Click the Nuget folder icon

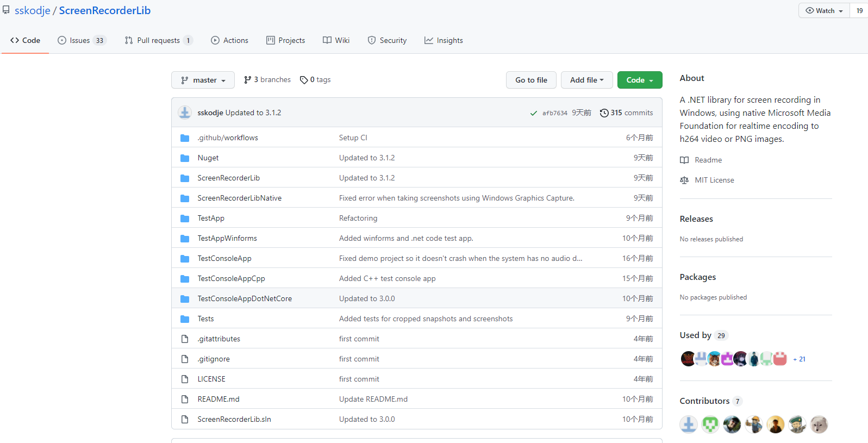click(x=185, y=158)
